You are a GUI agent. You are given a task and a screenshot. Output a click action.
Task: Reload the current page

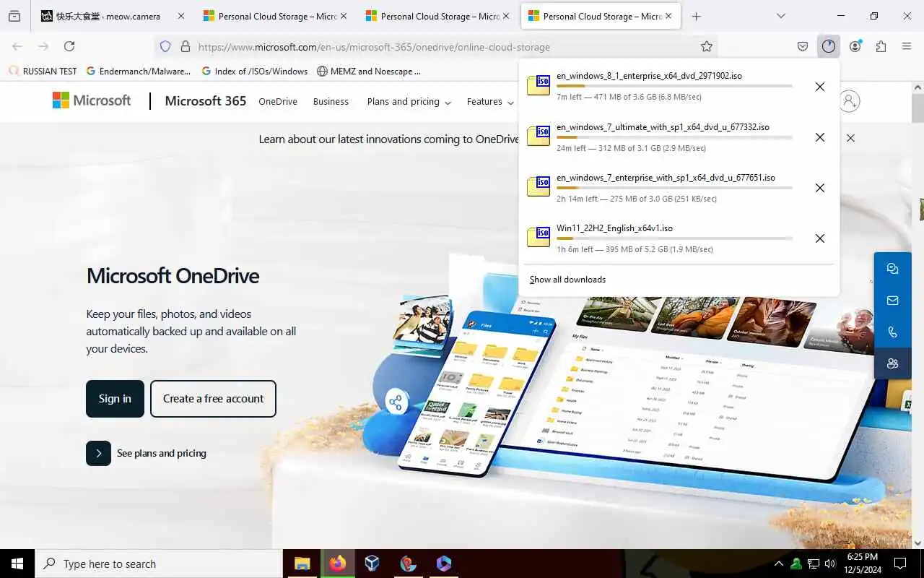click(69, 46)
